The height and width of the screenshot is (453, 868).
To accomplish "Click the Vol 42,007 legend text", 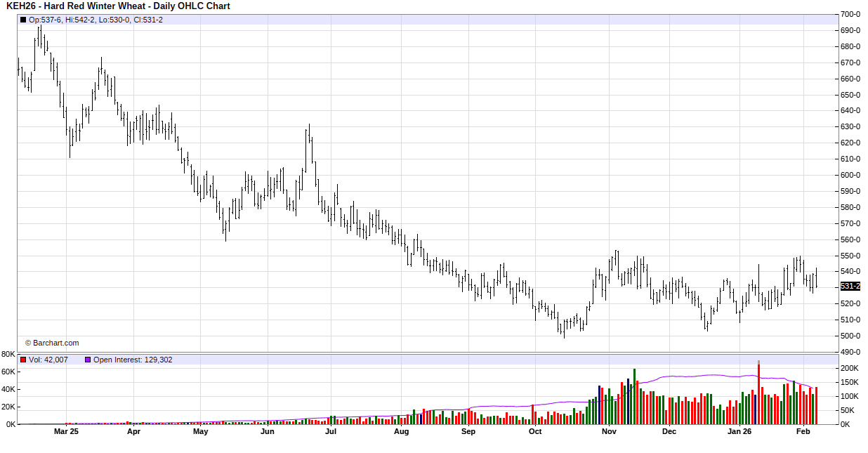I will 48,360.
